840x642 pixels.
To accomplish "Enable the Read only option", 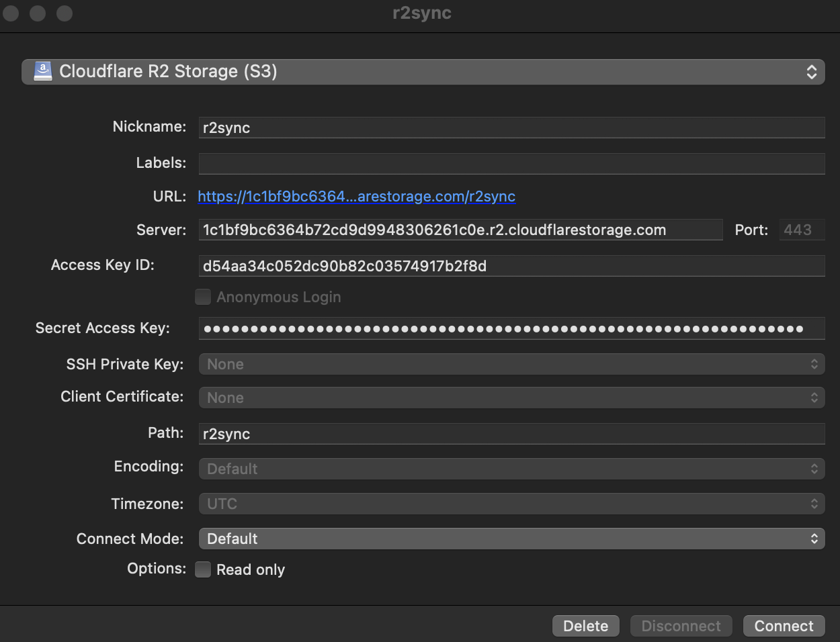I will (203, 569).
